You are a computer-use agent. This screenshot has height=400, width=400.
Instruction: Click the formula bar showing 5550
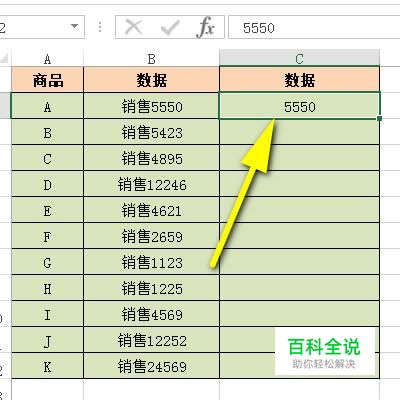tap(314, 27)
